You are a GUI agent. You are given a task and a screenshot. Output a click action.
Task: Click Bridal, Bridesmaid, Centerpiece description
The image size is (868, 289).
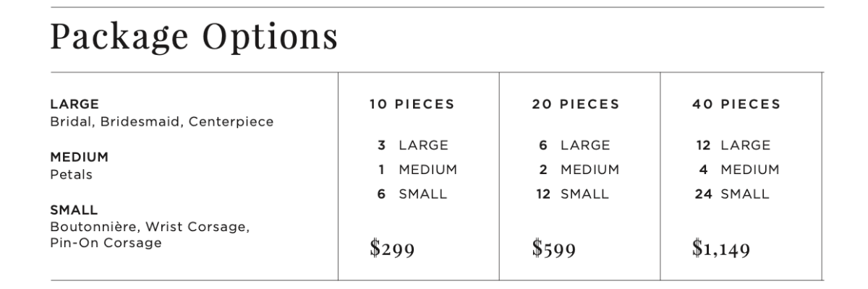(161, 121)
